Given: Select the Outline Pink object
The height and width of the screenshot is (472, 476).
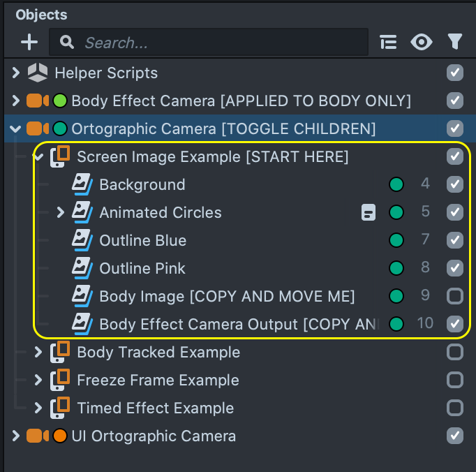Looking at the screenshot, I should click(x=142, y=268).
